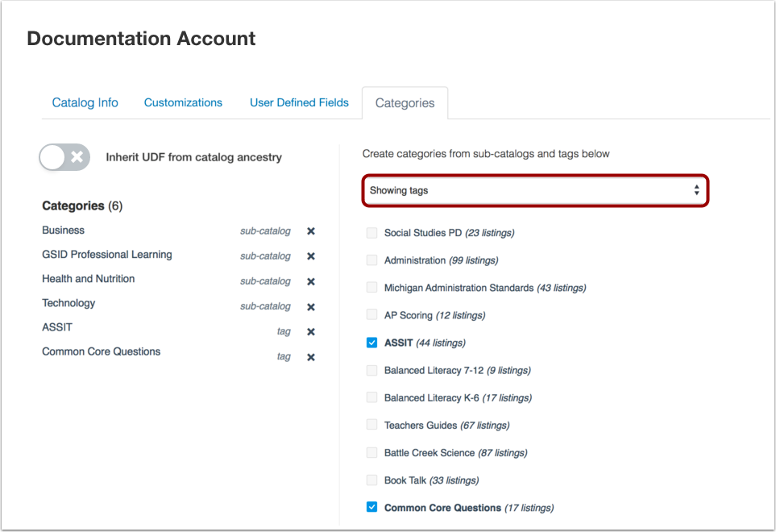
Task: Remove the Business category with its X icon
Action: 310,231
